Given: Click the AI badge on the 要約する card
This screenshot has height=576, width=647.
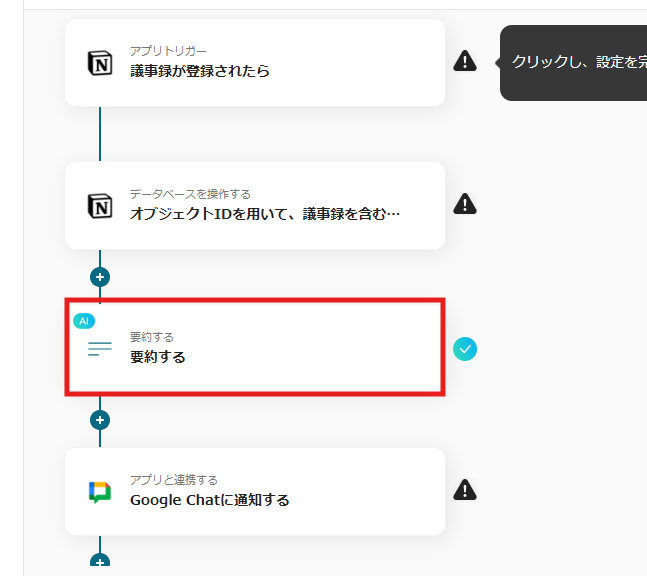Looking at the screenshot, I should (x=84, y=321).
